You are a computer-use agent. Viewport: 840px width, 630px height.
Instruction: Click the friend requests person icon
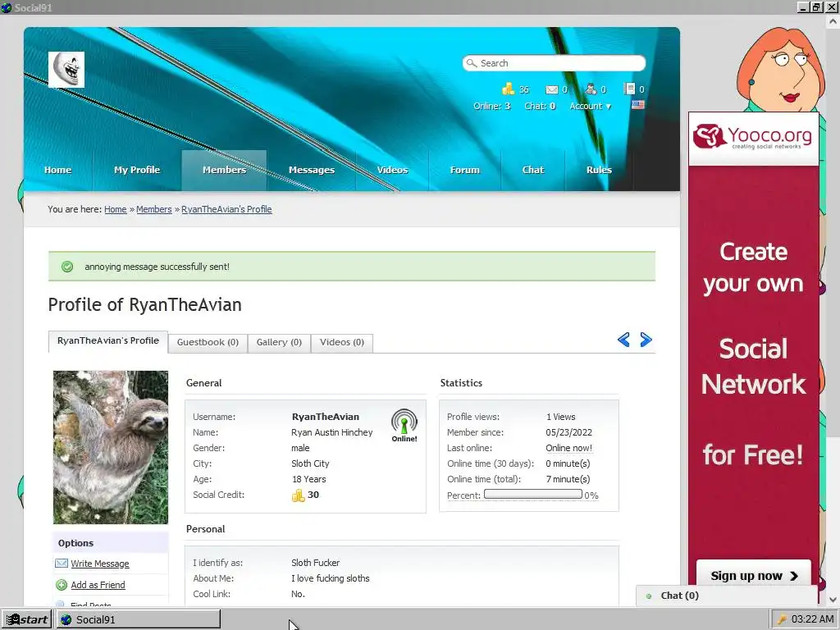pos(591,89)
